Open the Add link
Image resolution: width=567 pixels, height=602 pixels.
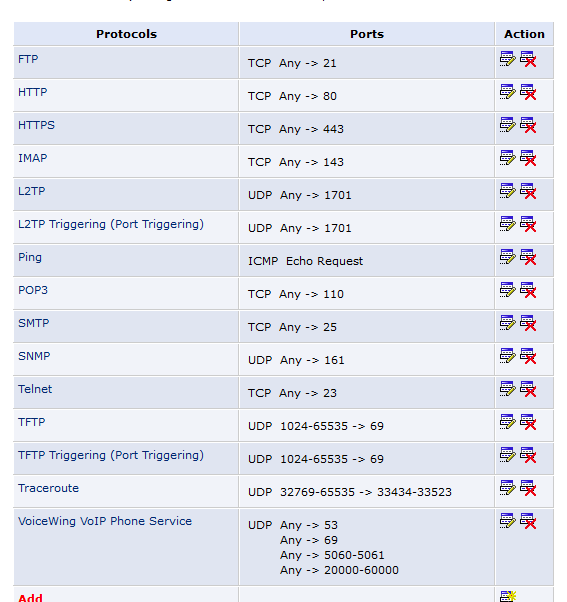point(30,598)
